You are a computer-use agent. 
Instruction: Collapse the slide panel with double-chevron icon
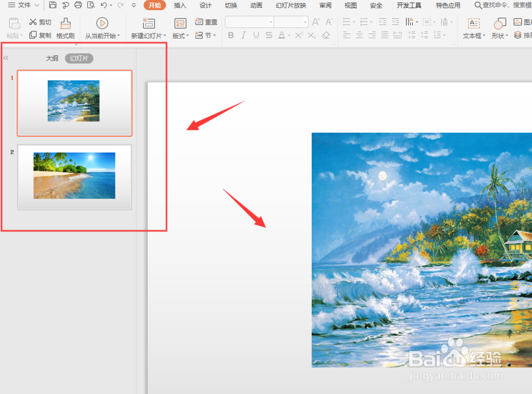coord(6,58)
